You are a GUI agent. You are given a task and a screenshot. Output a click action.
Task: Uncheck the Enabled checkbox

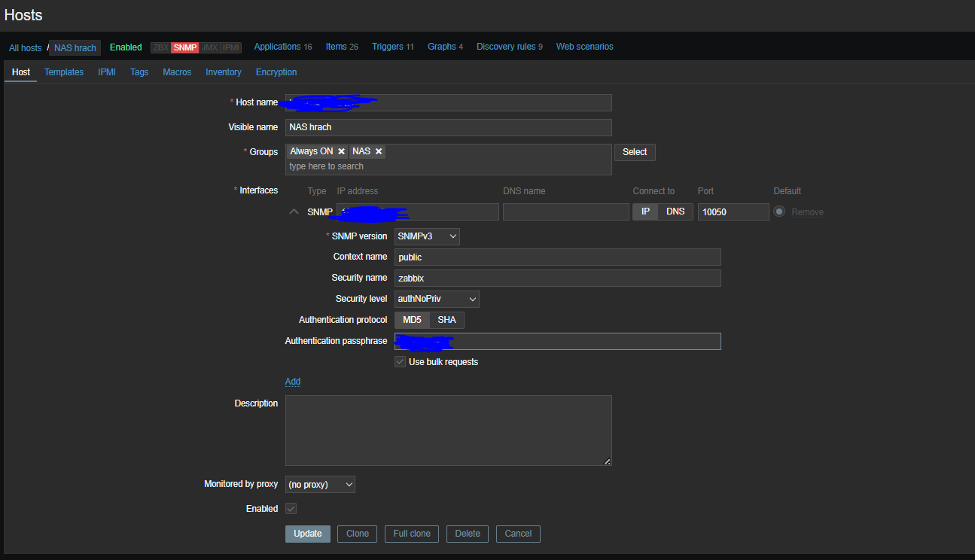coord(291,509)
